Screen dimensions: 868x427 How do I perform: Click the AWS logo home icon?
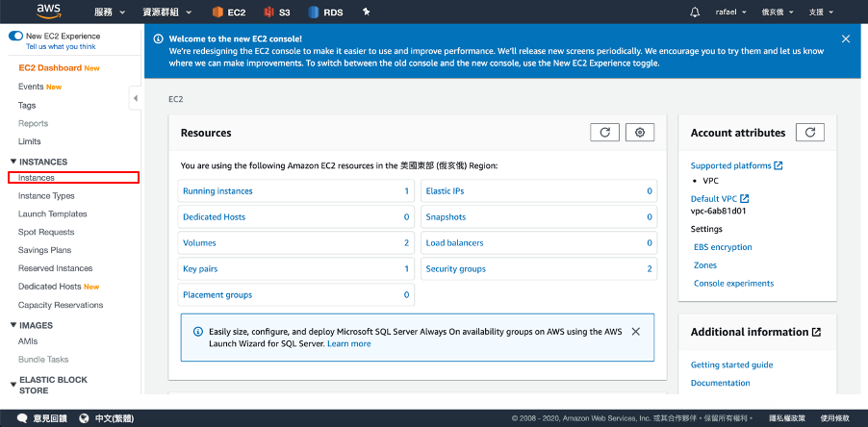[48, 12]
